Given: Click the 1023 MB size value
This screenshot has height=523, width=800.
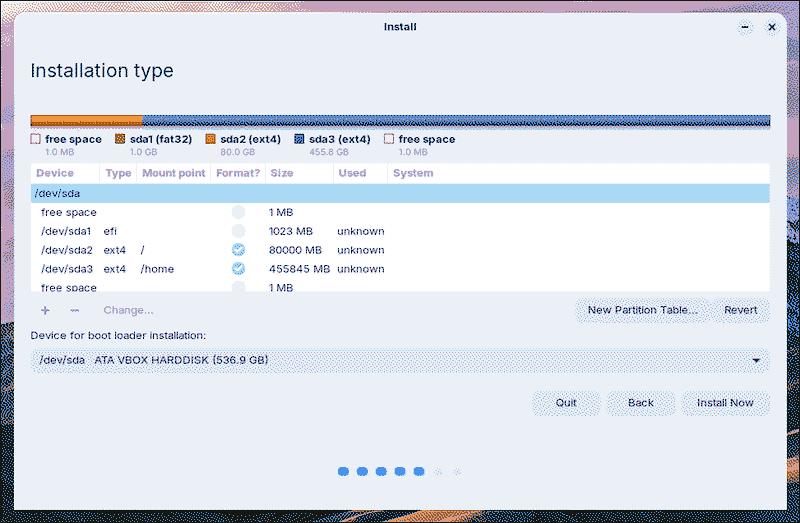Looking at the screenshot, I should click(290, 231).
